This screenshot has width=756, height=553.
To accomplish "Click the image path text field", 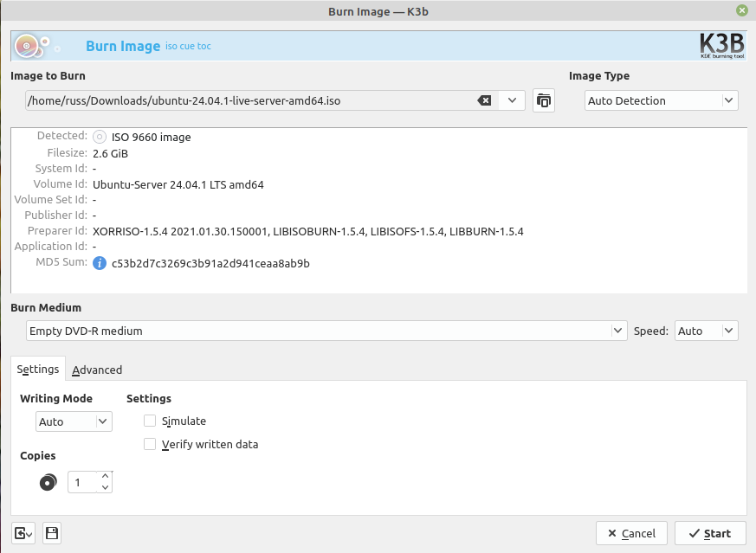I will click(x=251, y=100).
